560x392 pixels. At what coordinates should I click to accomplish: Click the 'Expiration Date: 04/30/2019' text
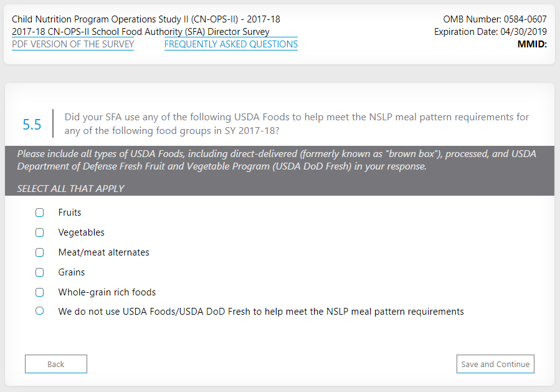click(x=490, y=32)
